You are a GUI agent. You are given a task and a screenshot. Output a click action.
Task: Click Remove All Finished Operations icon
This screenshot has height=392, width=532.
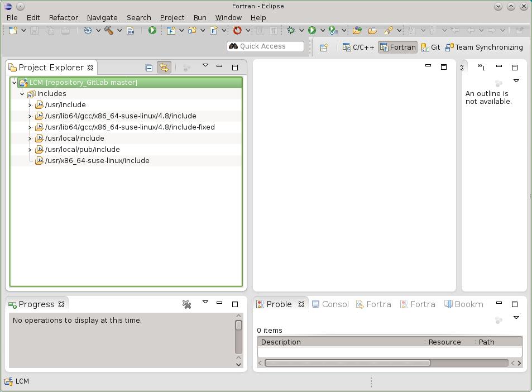click(x=186, y=304)
